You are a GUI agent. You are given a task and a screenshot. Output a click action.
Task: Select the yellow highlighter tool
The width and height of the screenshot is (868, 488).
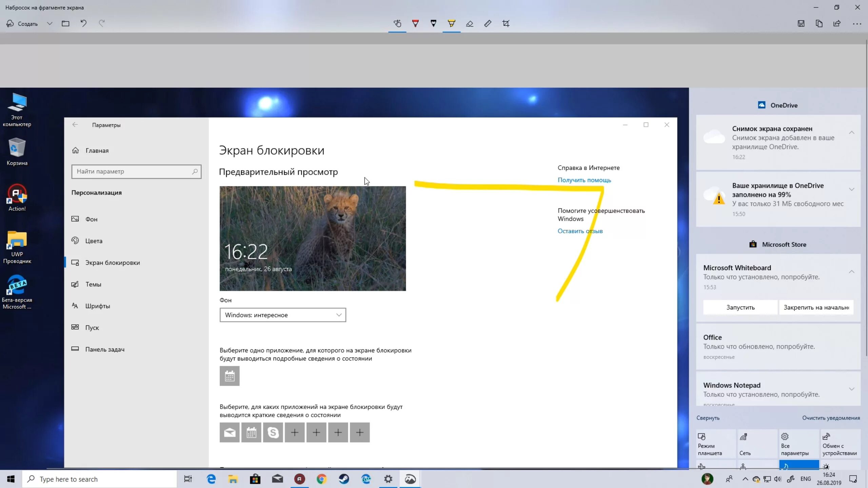click(x=451, y=23)
